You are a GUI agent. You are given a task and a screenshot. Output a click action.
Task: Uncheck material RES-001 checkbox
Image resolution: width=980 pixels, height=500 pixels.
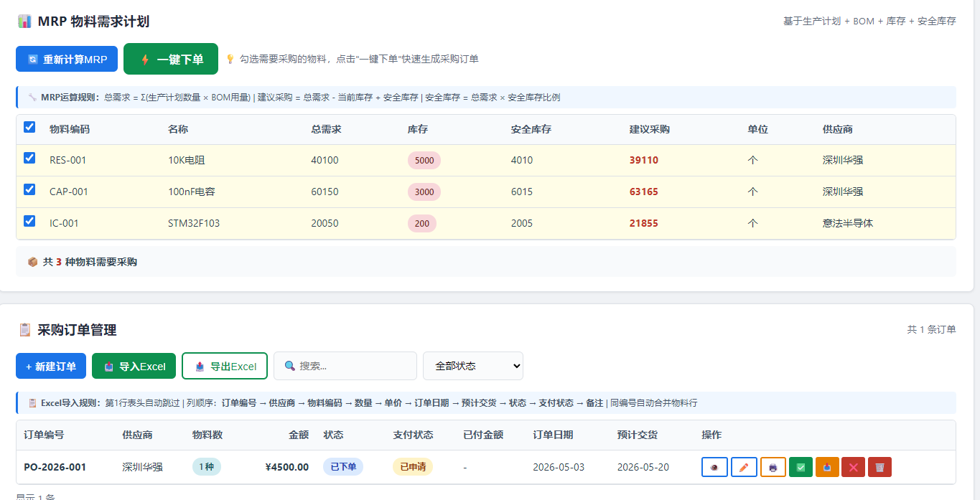point(29,158)
